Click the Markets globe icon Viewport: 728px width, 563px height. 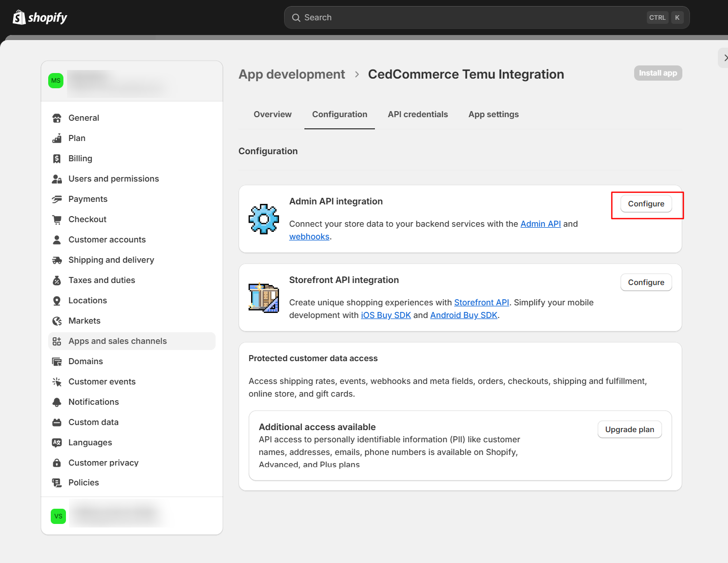pyautogui.click(x=57, y=321)
